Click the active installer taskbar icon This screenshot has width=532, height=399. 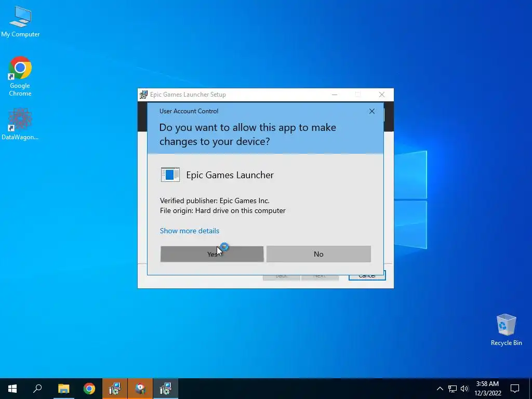(x=166, y=389)
